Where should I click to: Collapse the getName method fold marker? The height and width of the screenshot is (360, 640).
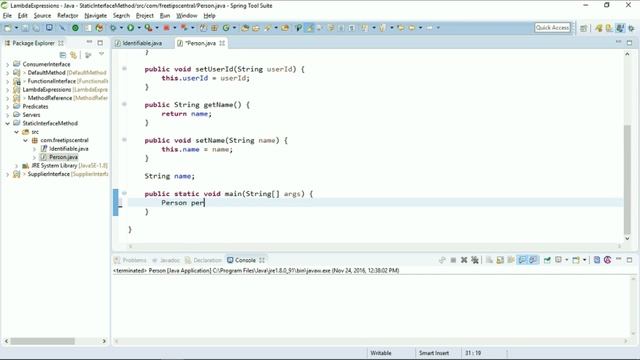124,104
